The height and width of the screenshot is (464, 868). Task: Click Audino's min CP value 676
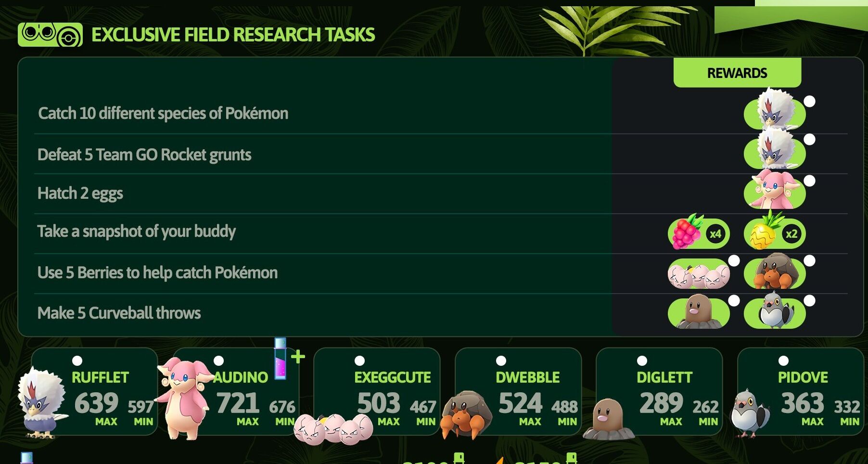tap(282, 407)
